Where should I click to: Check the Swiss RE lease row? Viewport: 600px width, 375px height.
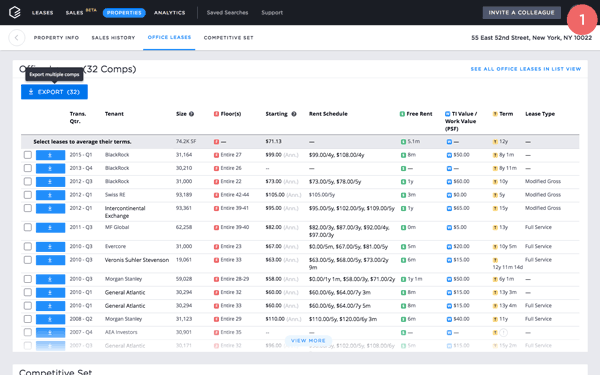point(28,195)
